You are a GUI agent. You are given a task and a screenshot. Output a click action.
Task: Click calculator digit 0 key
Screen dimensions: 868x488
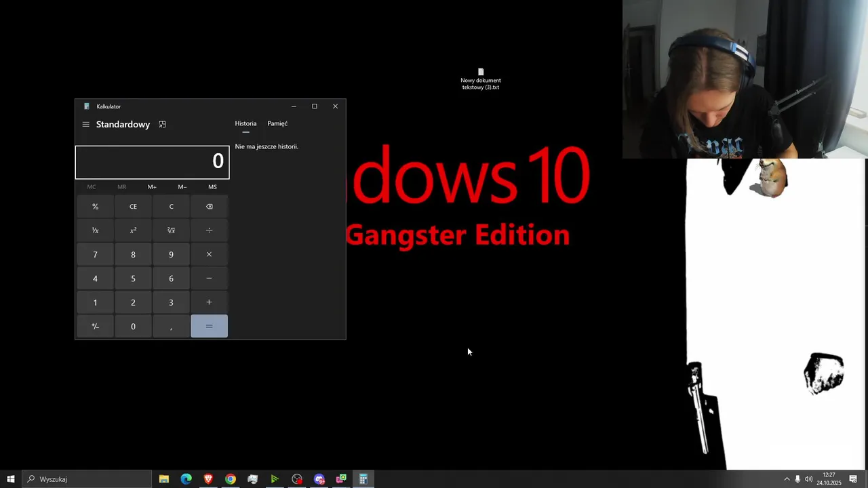click(133, 327)
